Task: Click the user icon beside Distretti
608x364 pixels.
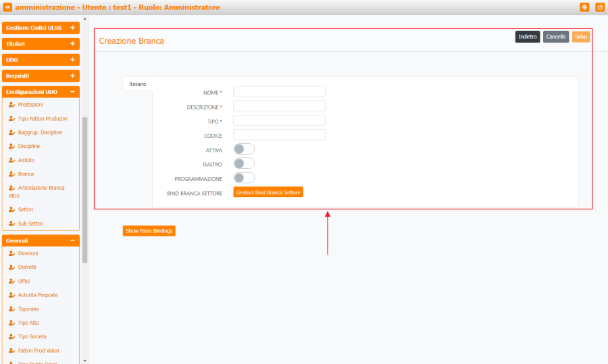Action: coord(11,267)
